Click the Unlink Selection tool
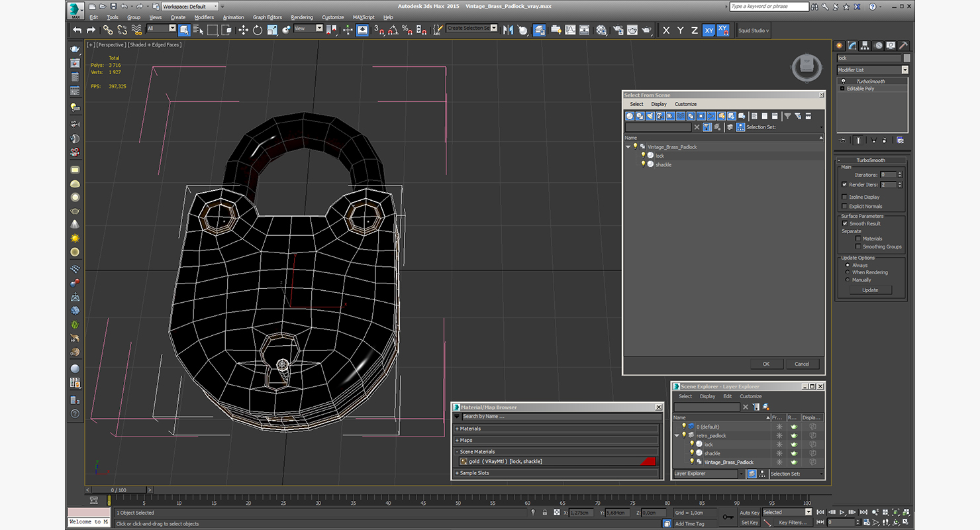Image resolution: width=980 pixels, height=530 pixels. tap(122, 30)
